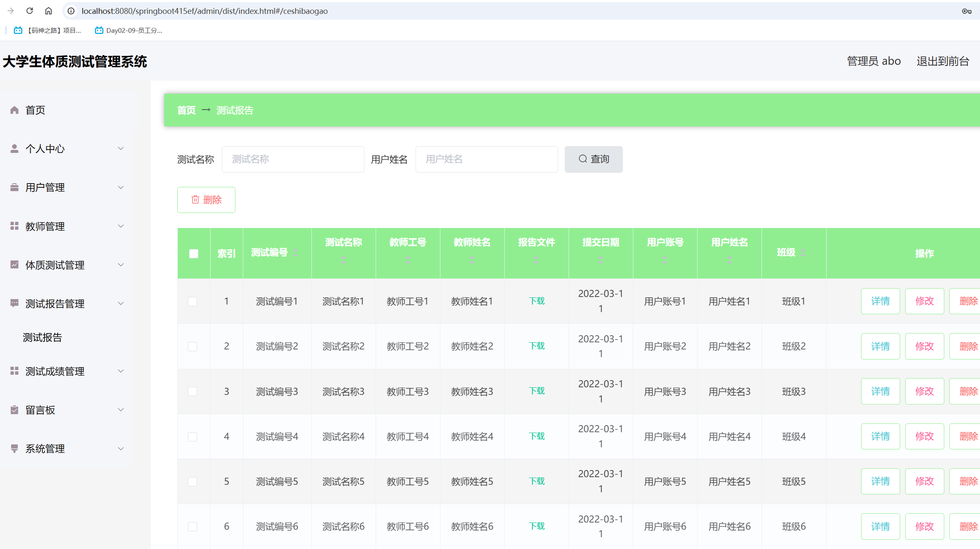The image size is (980, 549).
Task: Open the 测试报告 submenu item
Action: (x=42, y=337)
